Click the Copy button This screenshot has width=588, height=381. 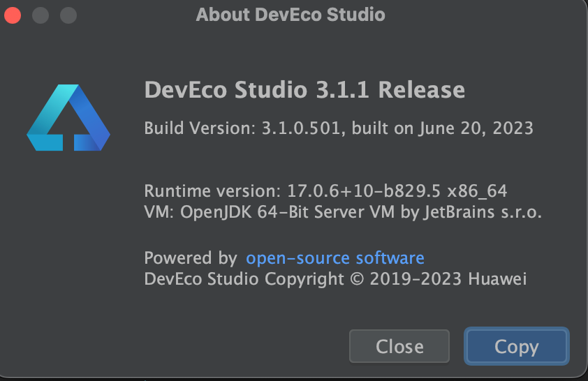(516, 346)
